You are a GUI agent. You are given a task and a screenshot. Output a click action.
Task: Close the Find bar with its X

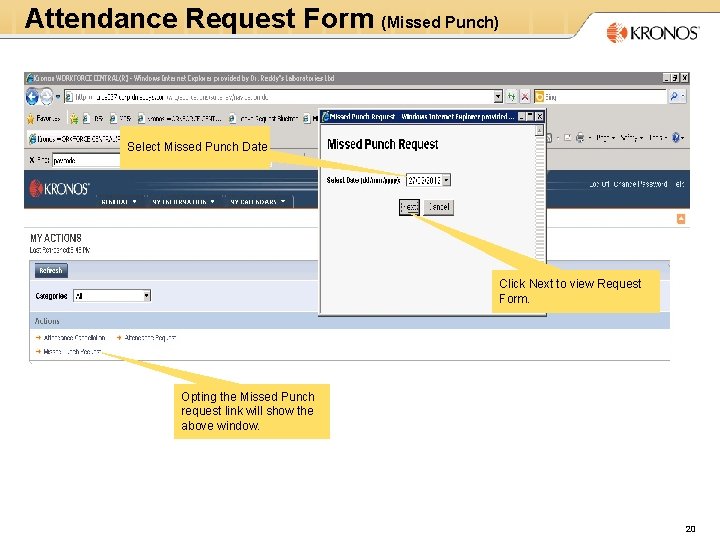32,160
